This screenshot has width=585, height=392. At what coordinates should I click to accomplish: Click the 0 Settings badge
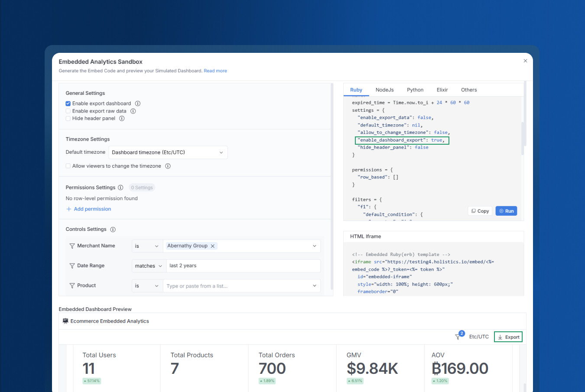point(142,188)
